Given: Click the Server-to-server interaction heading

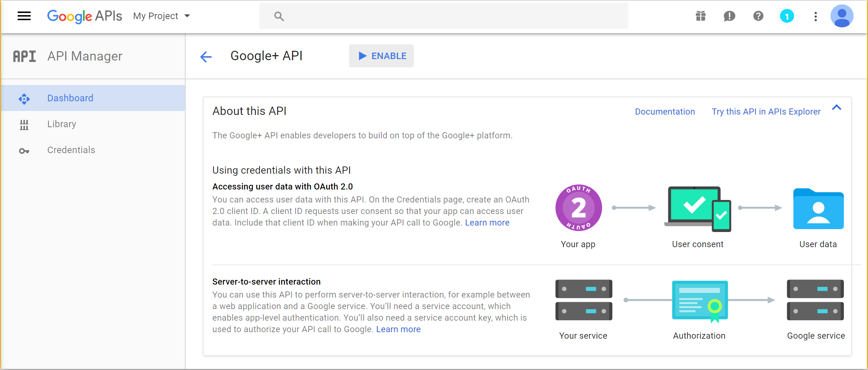Looking at the screenshot, I should tap(266, 282).
